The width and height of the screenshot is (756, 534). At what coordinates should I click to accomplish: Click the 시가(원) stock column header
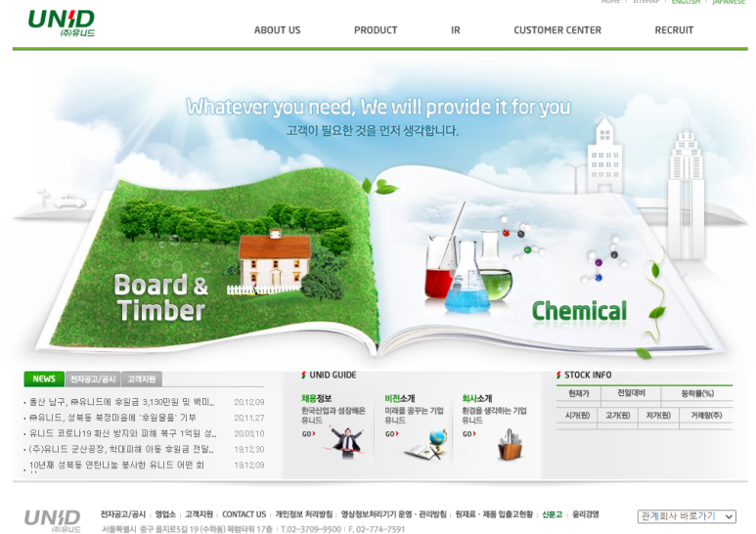pos(577,415)
